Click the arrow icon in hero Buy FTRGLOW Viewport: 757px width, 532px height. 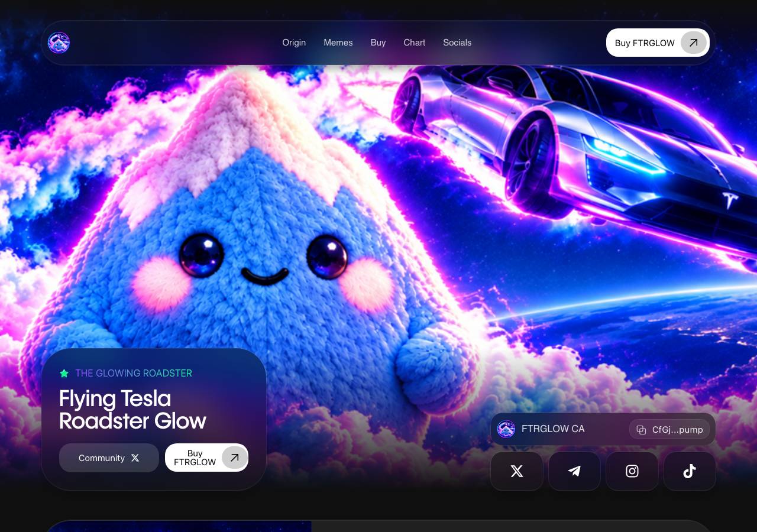pyautogui.click(x=235, y=458)
